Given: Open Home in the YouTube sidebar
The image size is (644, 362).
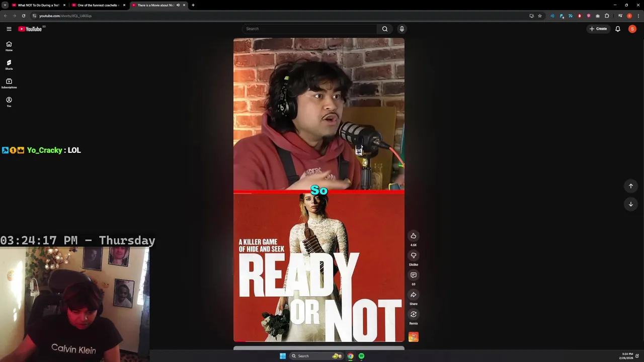Looking at the screenshot, I should pyautogui.click(x=9, y=46).
